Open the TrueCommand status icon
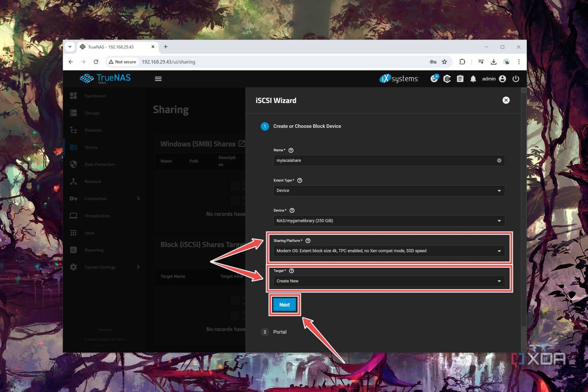This screenshot has width=588, height=392. (447, 79)
